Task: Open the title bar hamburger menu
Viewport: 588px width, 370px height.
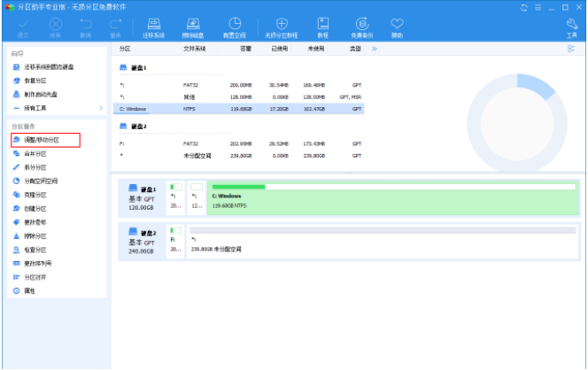Action: click(x=538, y=7)
